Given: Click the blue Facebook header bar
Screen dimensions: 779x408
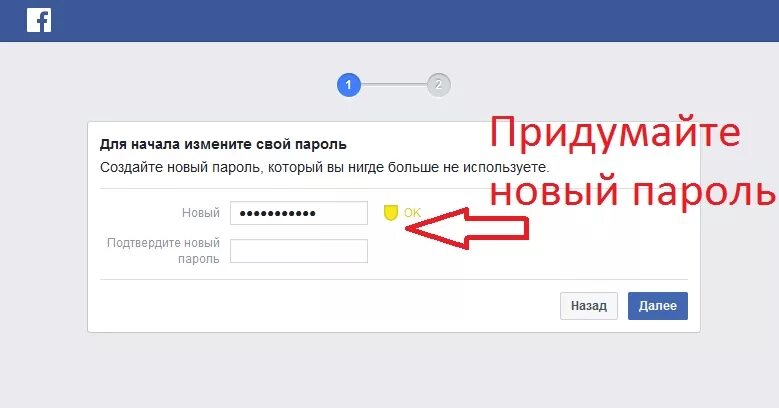Looking at the screenshot, I should coord(390,20).
